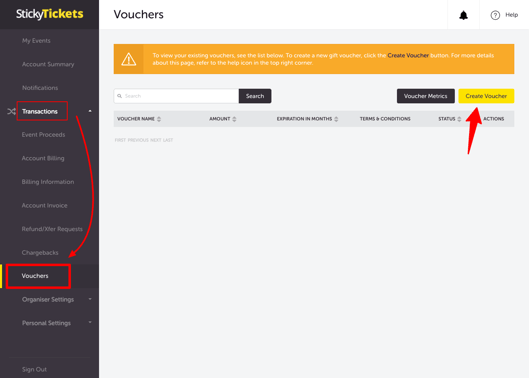Screen dimensions: 529x378
Task: Click Amount column header text
Action: 220,119
